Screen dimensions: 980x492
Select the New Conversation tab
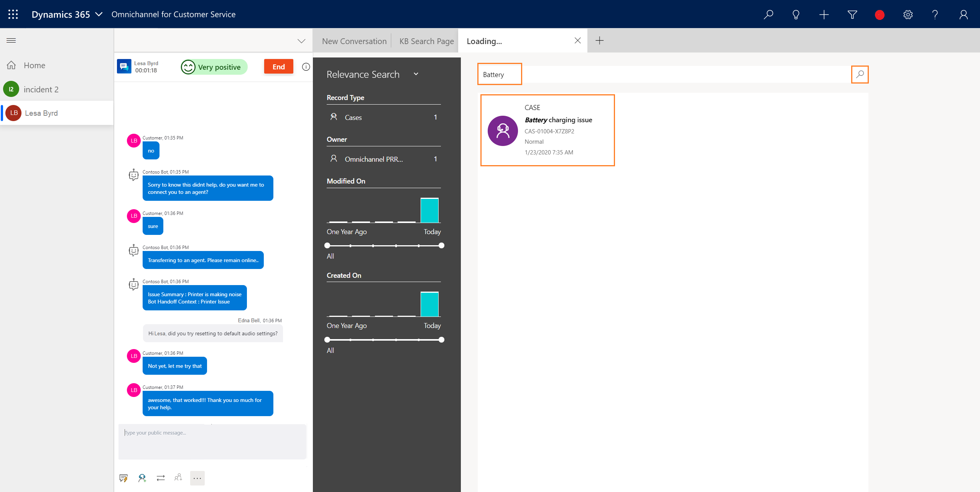(354, 41)
